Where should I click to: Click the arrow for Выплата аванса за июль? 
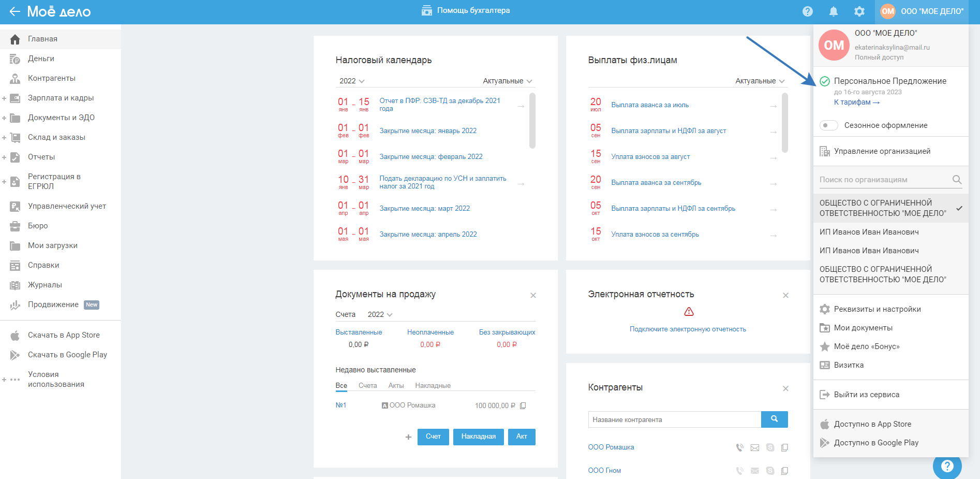tap(774, 106)
